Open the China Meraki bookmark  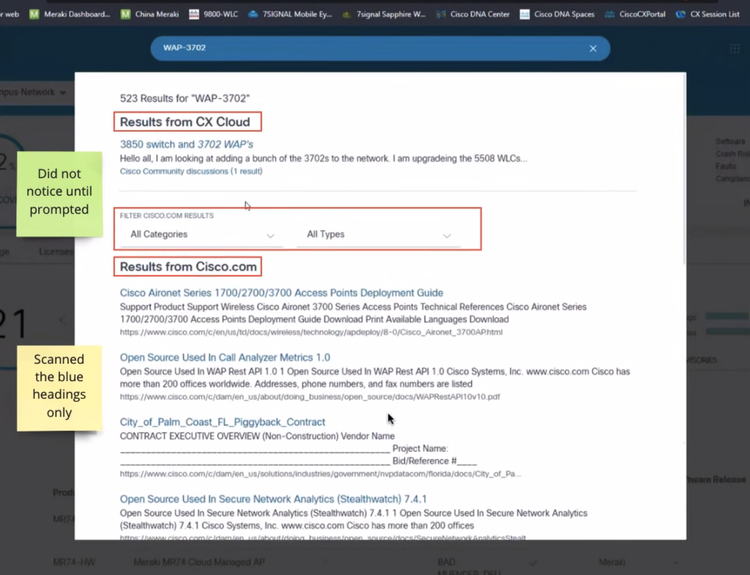pyautogui.click(x=150, y=14)
